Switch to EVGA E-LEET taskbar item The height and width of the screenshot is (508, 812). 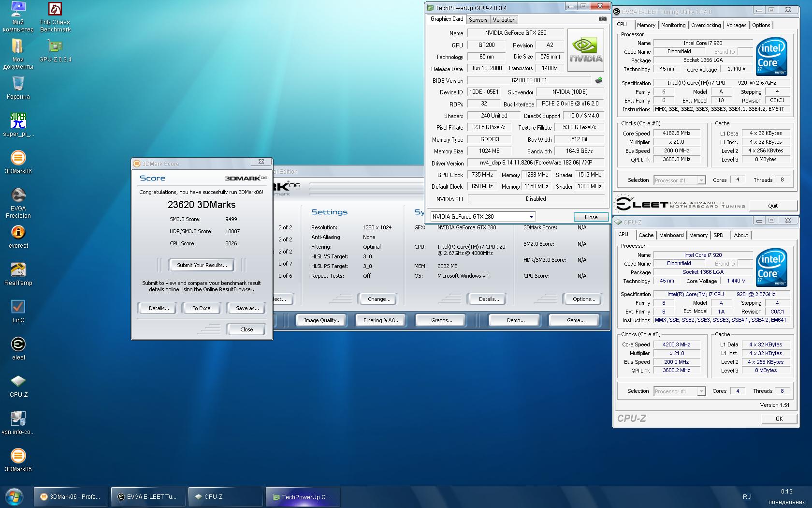pos(149,497)
